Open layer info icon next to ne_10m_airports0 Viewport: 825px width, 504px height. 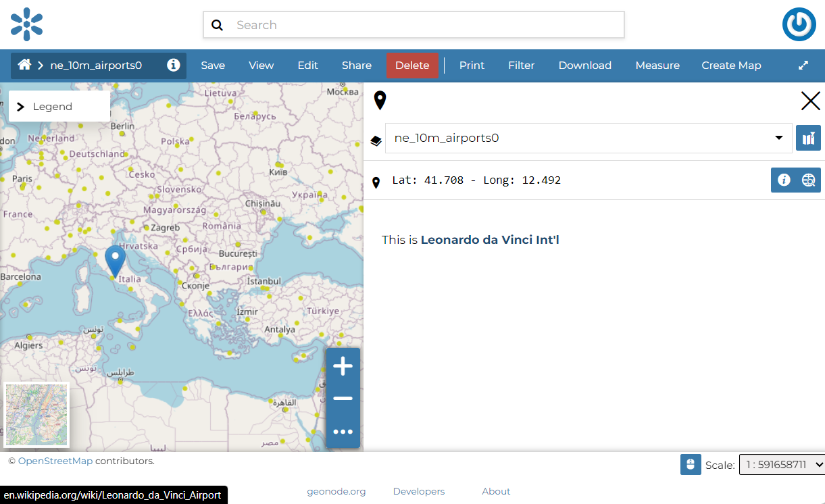[x=174, y=65]
